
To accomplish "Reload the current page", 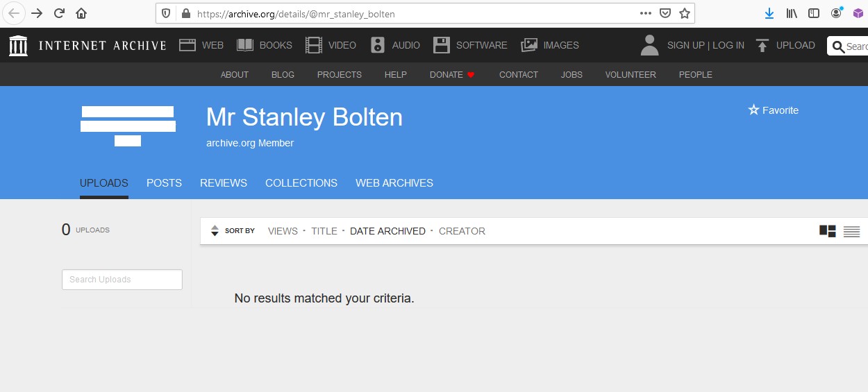I will [x=60, y=13].
